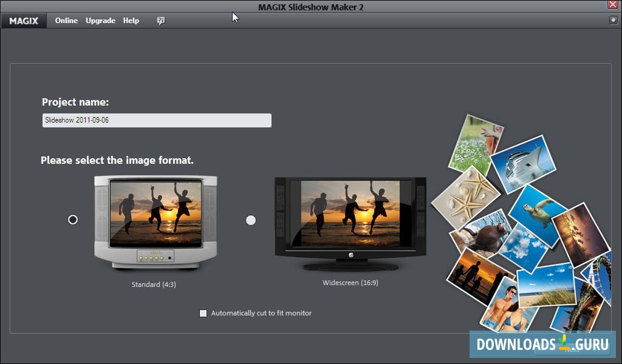Open help via the question-mark speech bubble icon

tap(160, 20)
